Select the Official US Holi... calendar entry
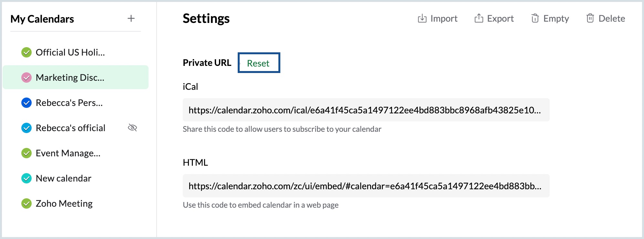This screenshot has height=239, width=644. click(70, 52)
